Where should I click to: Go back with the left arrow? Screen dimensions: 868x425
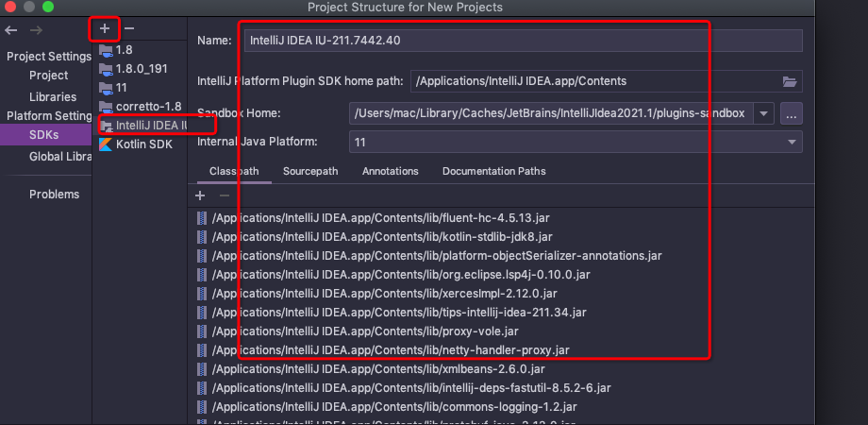click(11, 30)
